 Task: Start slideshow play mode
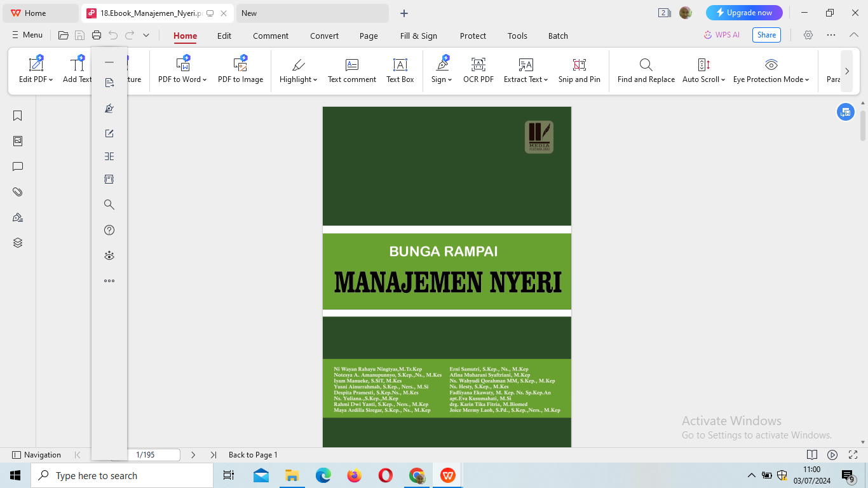pyautogui.click(x=832, y=455)
